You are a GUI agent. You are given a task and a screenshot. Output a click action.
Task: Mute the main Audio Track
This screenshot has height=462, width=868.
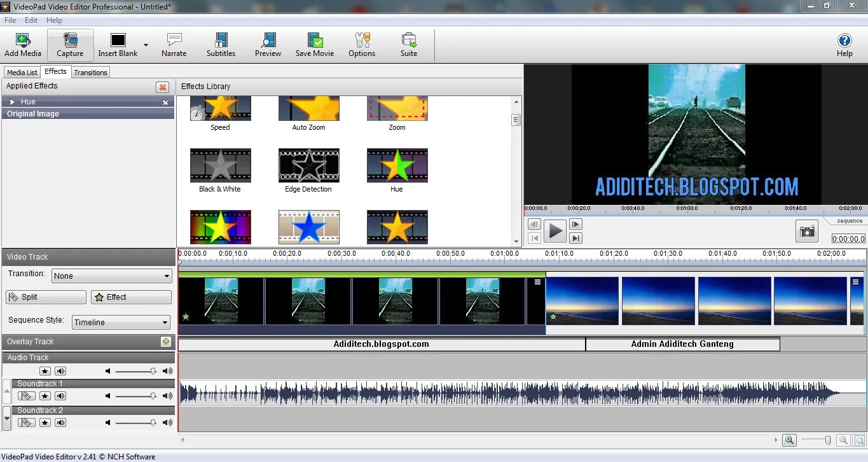coord(60,371)
